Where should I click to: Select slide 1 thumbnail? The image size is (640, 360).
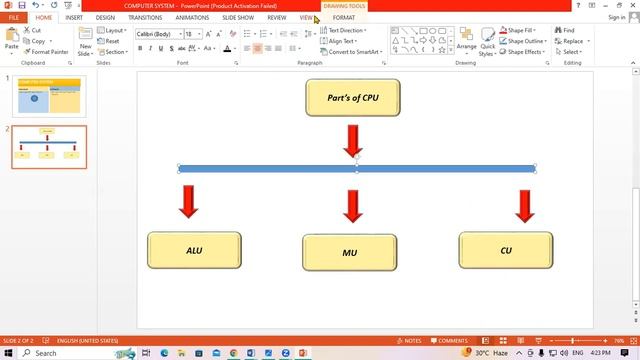click(x=49, y=96)
